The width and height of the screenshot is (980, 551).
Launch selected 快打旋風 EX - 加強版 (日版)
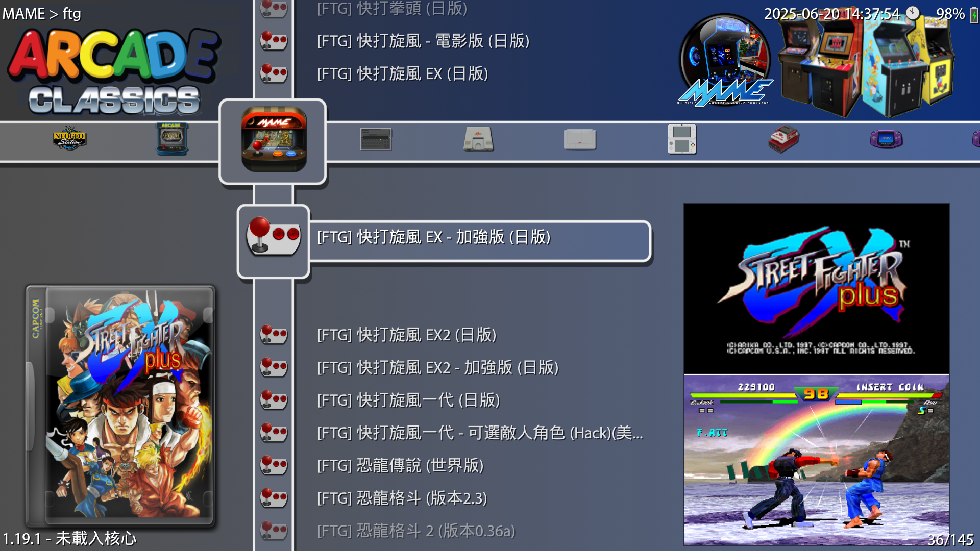(x=480, y=241)
